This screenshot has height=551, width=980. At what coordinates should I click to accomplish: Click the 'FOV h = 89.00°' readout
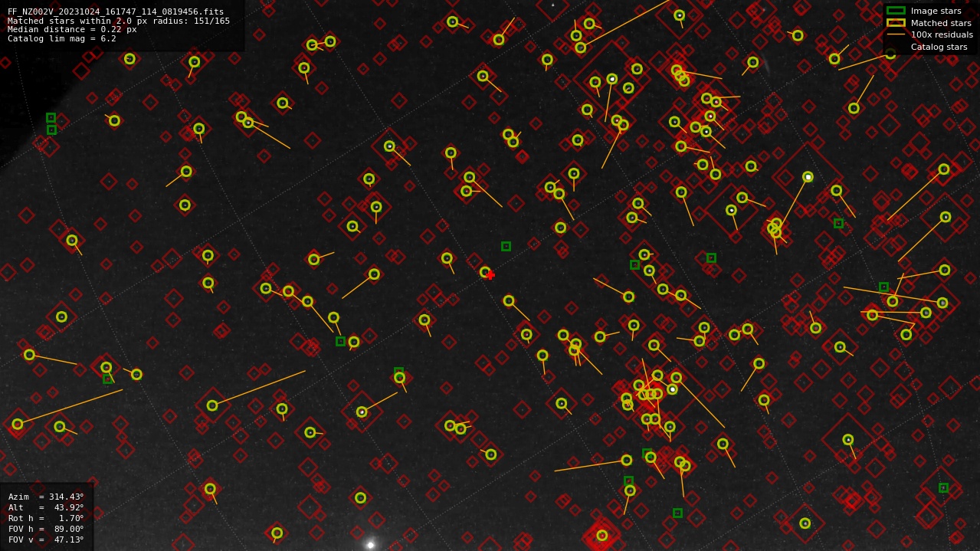[46, 529]
